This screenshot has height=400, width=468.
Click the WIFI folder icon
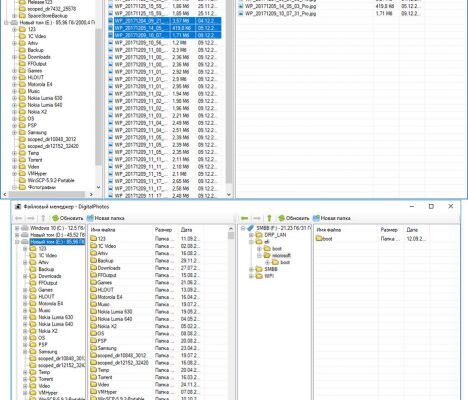pos(259,276)
